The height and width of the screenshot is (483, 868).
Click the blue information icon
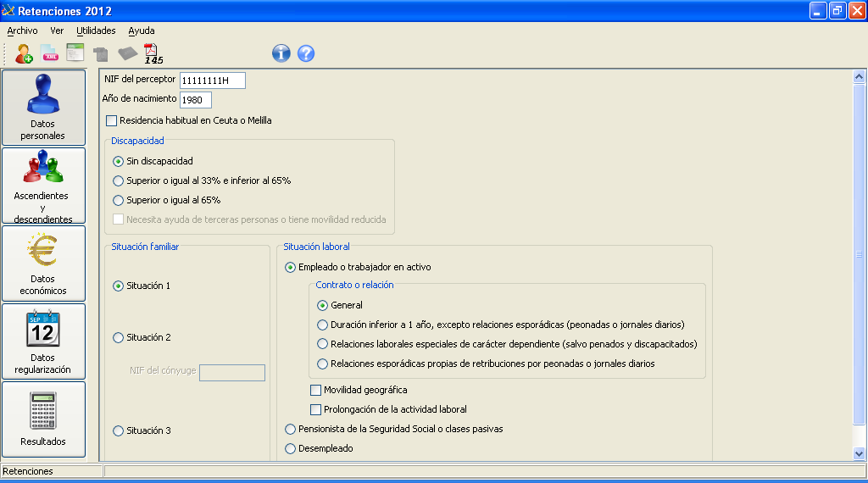coord(281,53)
